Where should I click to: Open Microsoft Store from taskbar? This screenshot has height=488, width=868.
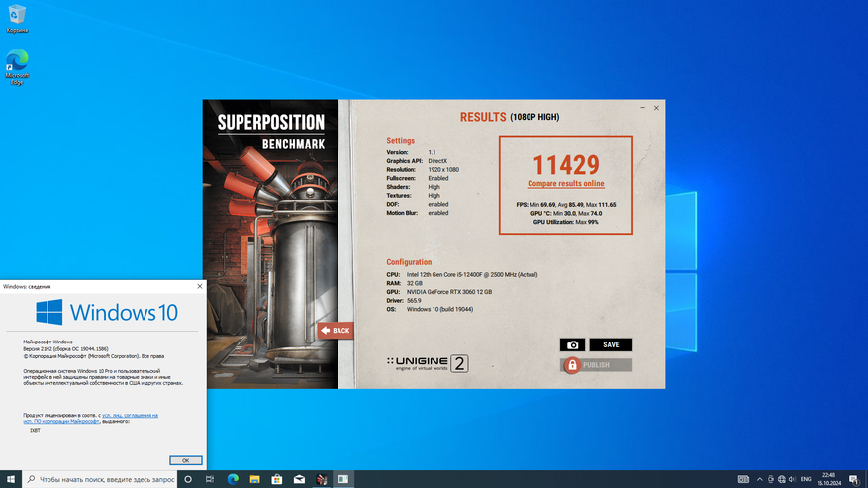[x=277, y=479]
